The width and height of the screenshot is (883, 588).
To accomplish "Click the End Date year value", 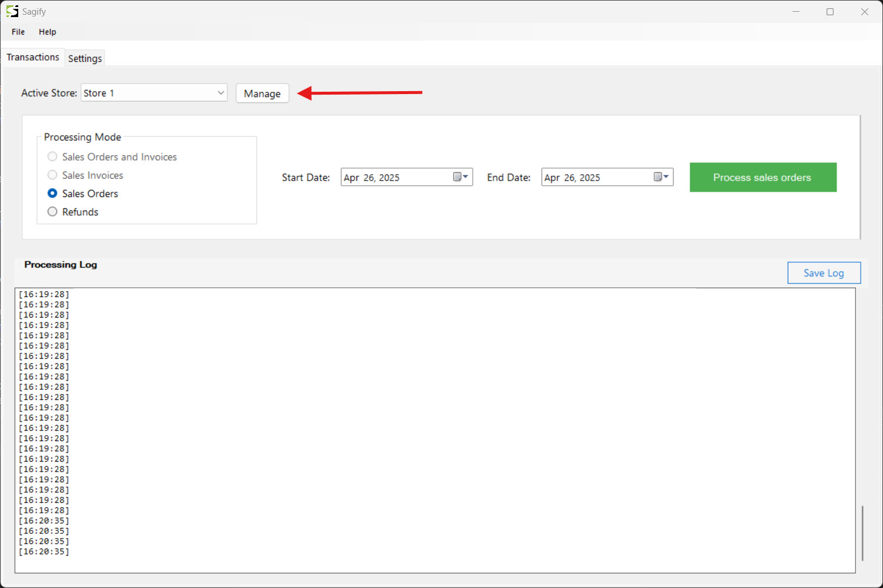I will (590, 178).
